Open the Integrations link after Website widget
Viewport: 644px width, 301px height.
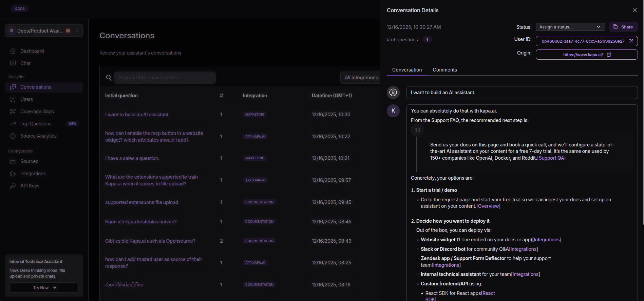pos(547,240)
